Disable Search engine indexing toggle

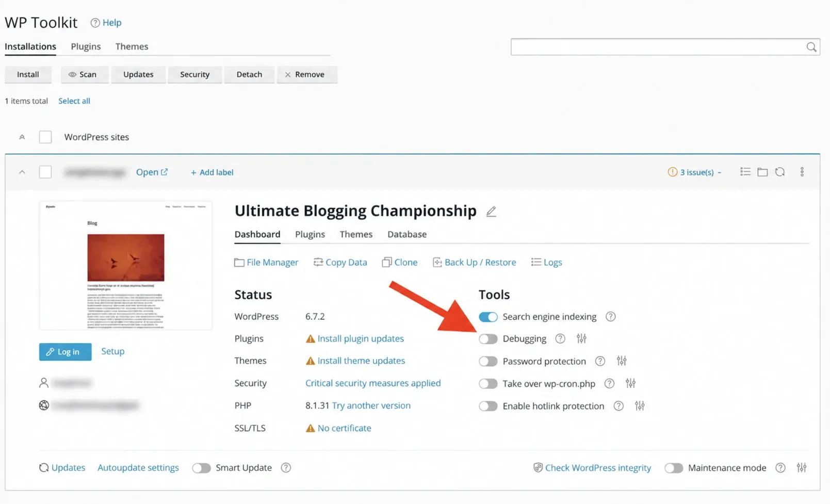click(x=488, y=316)
